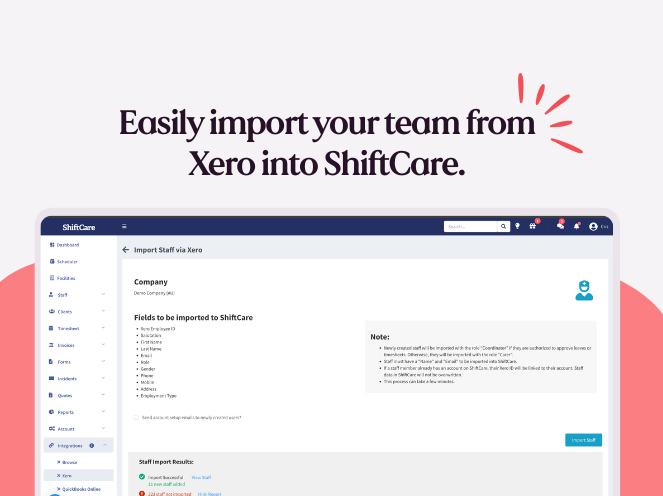Open the Scheduler menu item
This screenshot has width=663, height=496.
tap(67, 262)
